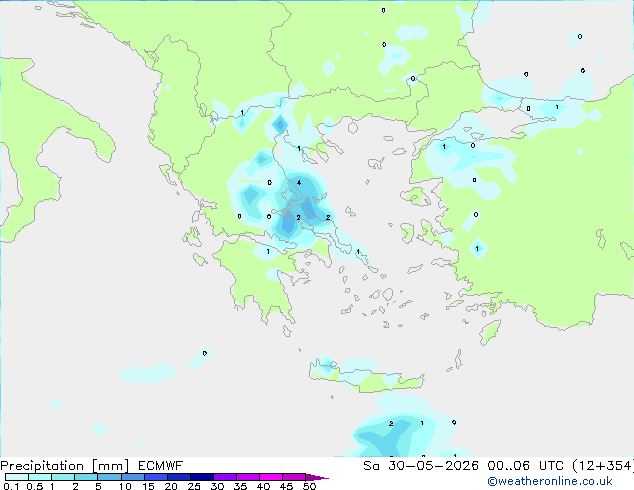Image resolution: width=634 pixels, height=490 pixels.
Task: Select the 35–40 mm legend color box
Action: pos(248,477)
